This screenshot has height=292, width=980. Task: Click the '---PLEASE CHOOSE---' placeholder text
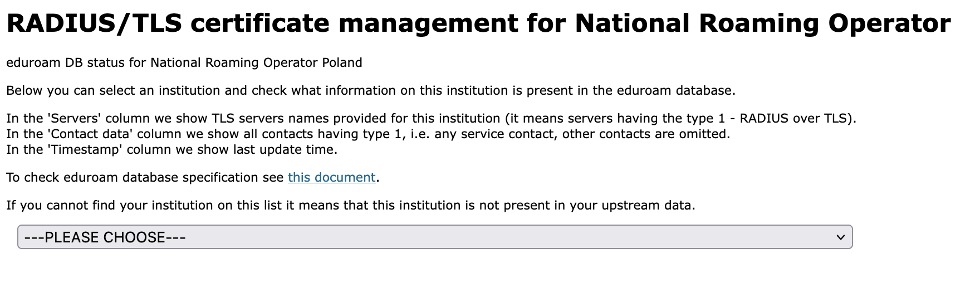click(105, 237)
